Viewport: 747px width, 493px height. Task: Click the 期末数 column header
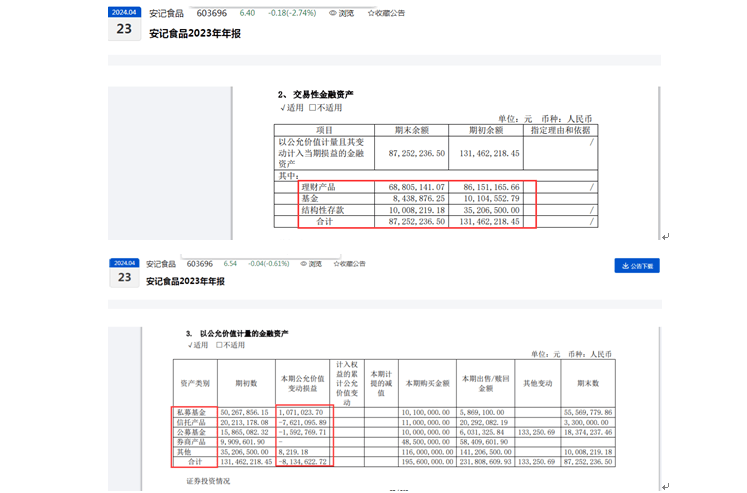click(588, 383)
